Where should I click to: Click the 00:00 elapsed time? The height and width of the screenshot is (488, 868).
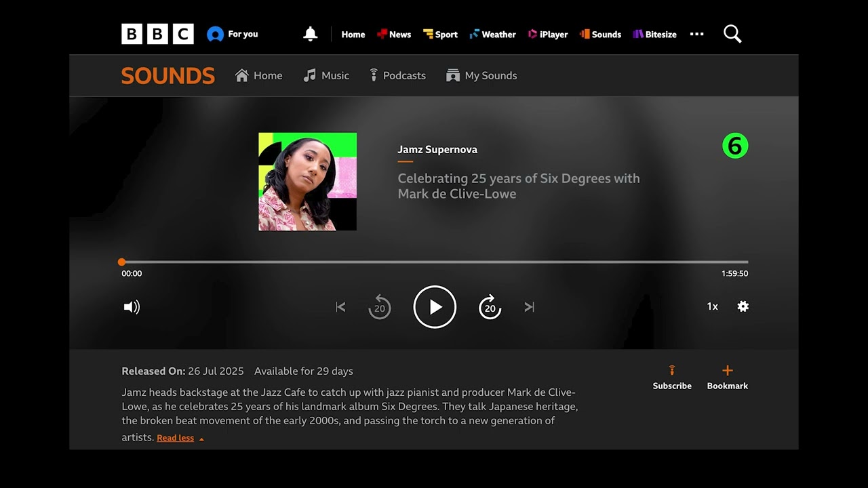tap(132, 274)
